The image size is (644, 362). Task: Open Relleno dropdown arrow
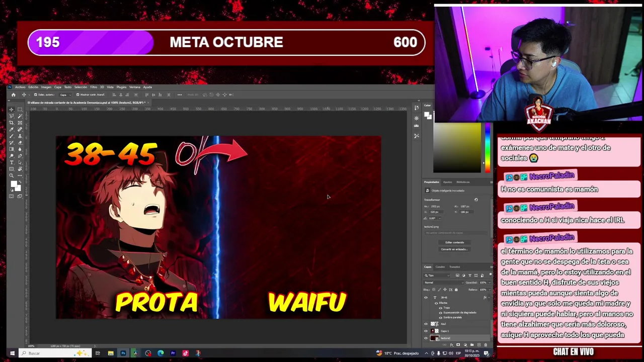(490, 290)
